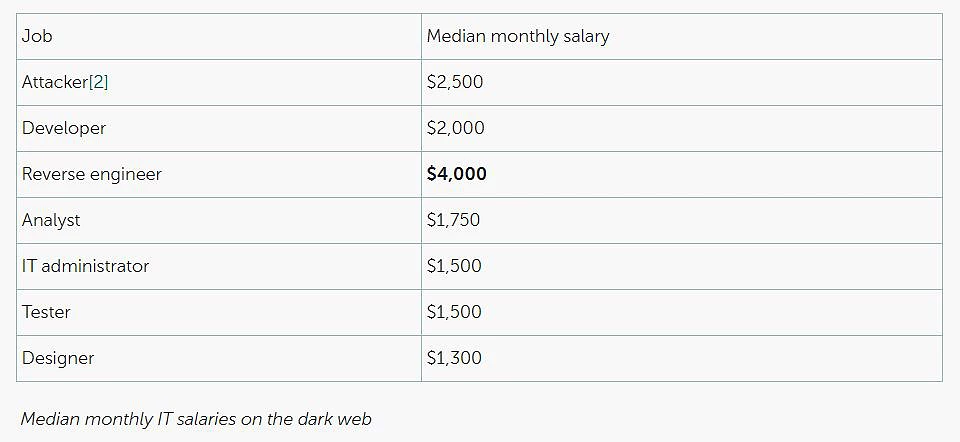960x442 pixels.
Task: Select the Designer job cell
Action: (x=219, y=358)
